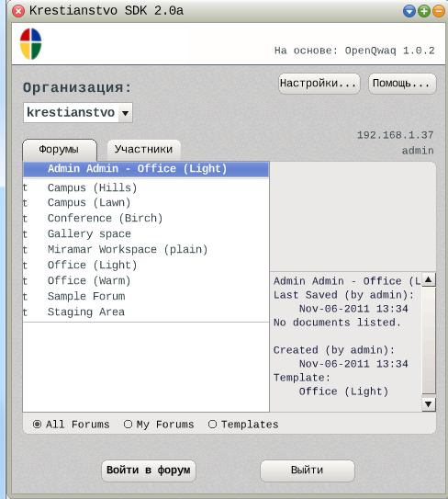Switch to the Форумы tab
The width and height of the screenshot is (448, 499).
(60, 150)
